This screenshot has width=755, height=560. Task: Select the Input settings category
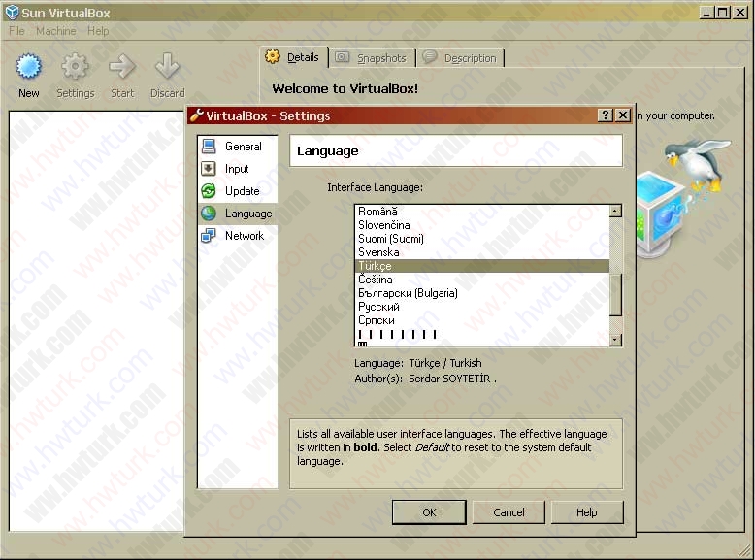[x=238, y=169]
